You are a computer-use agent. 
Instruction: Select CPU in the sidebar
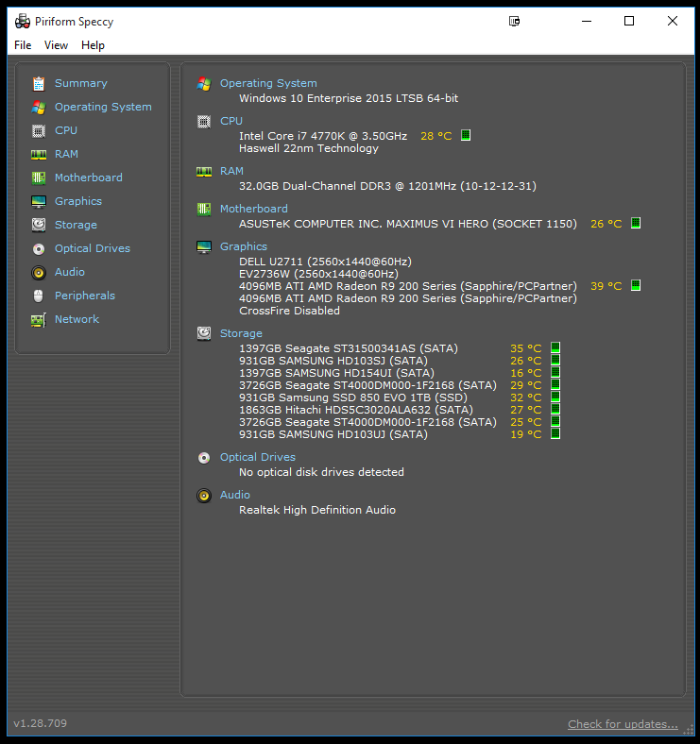point(66,130)
